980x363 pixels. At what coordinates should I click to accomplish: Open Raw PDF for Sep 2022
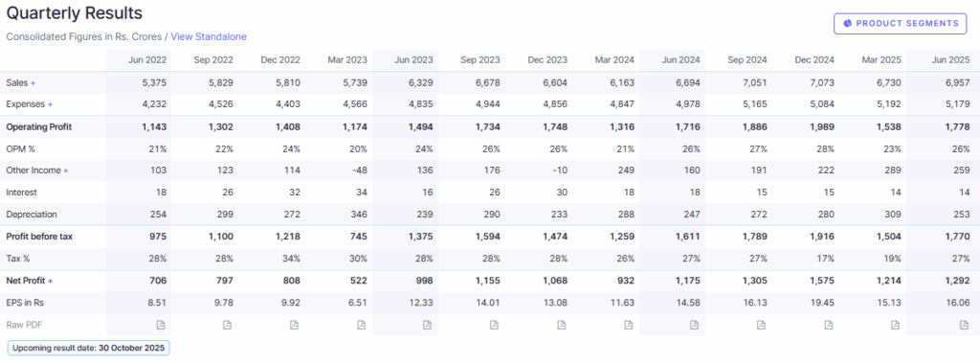[x=227, y=325]
